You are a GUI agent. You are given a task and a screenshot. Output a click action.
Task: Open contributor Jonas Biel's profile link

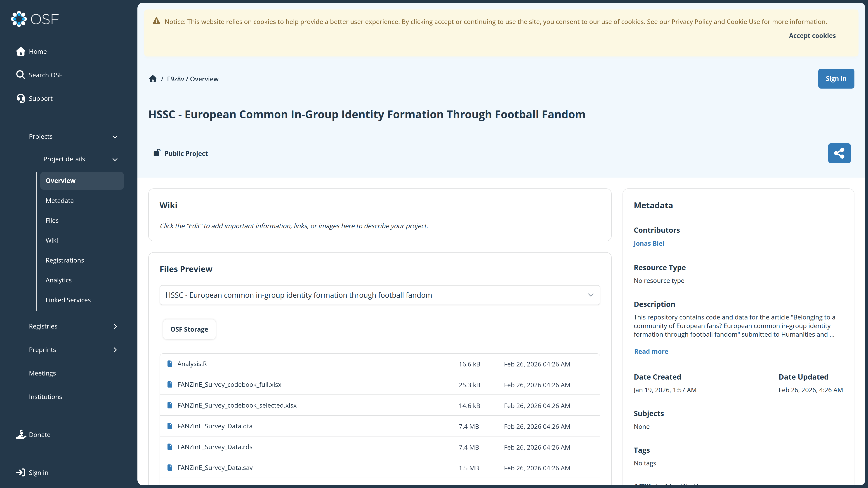(x=649, y=243)
